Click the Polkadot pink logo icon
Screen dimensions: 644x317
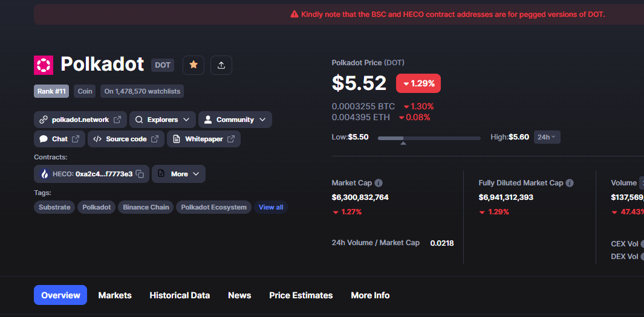pyautogui.click(x=44, y=65)
